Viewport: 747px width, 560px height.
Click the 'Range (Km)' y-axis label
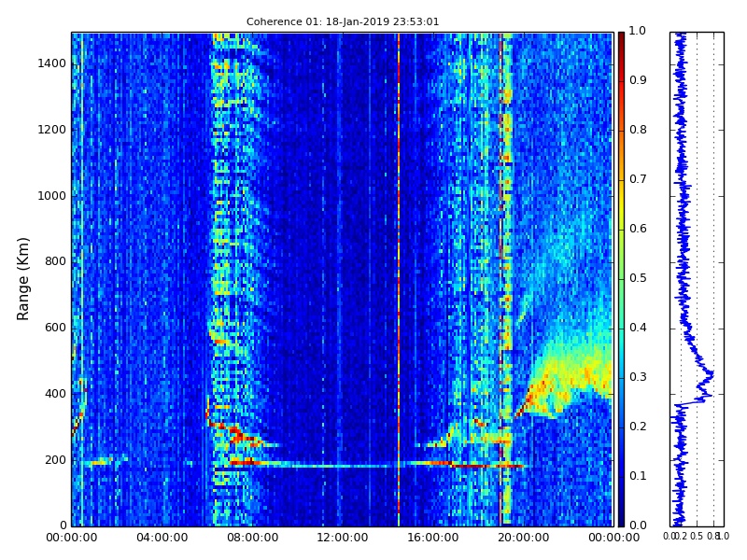[x=22, y=279]
